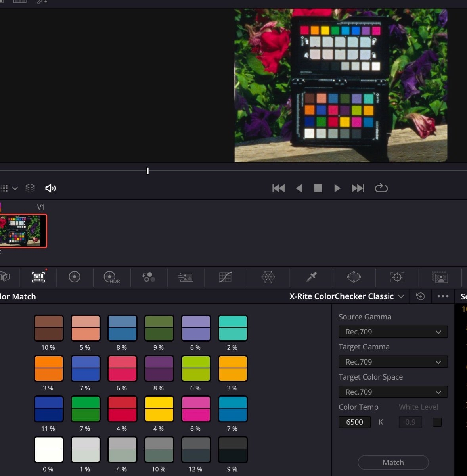This screenshot has width=467, height=476.
Task: Select the white 0% color patch
Action: coord(48,449)
